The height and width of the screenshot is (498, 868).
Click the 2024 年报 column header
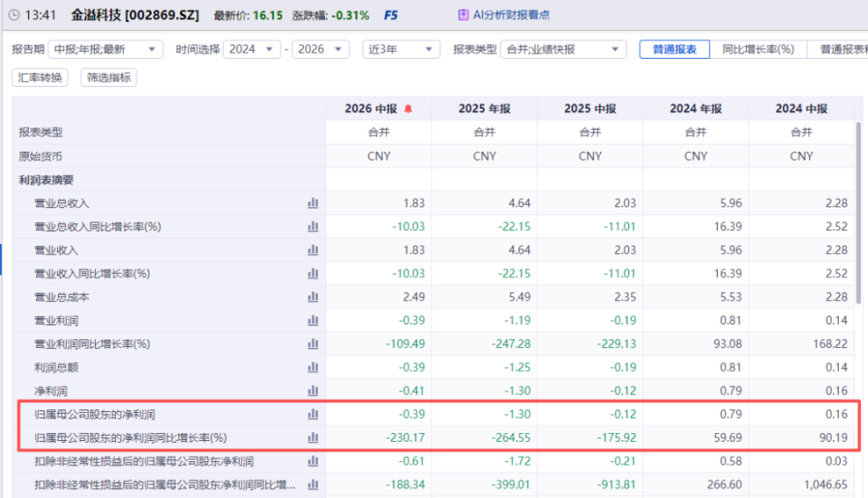point(696,108)
